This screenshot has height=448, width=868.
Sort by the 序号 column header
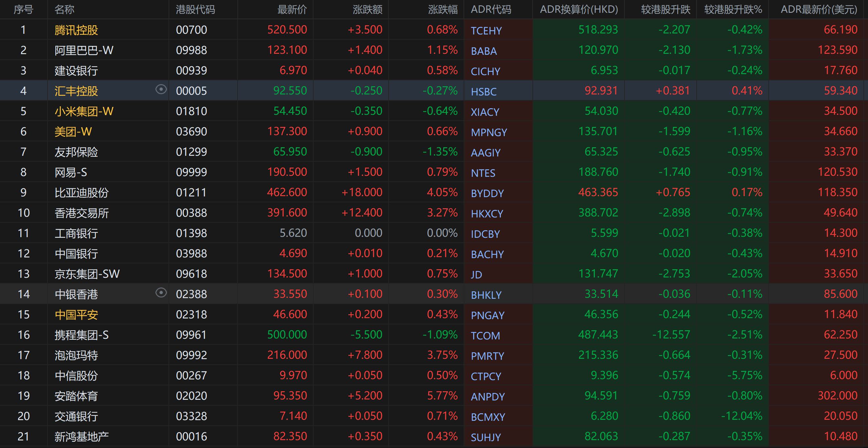(24, 10)
